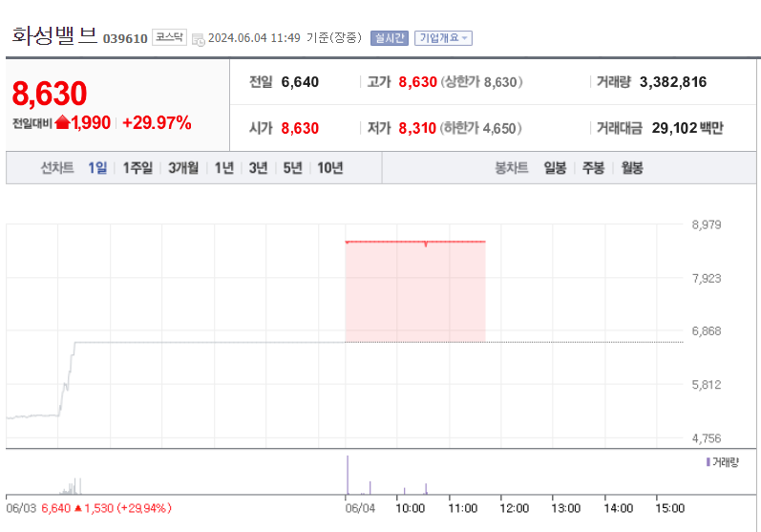Click the 거래량 legend marker on the volume chart
This screenshot has width=761, height=532.
[708, 462]
